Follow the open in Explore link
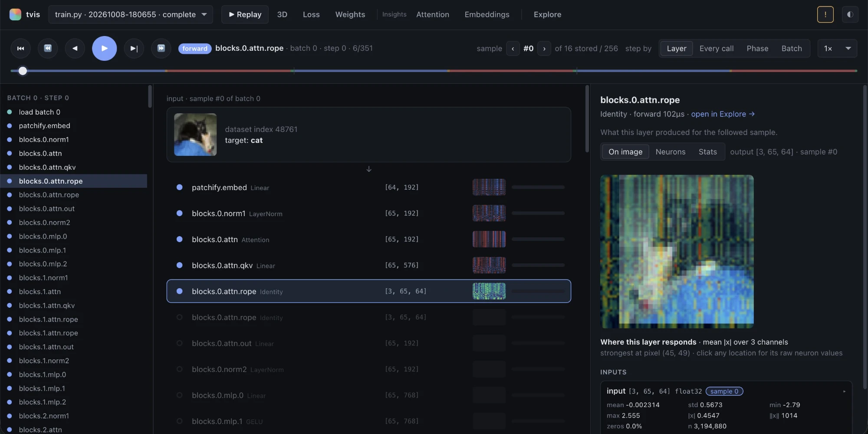This screenshot has width=868, height=434. click(723, 114)
